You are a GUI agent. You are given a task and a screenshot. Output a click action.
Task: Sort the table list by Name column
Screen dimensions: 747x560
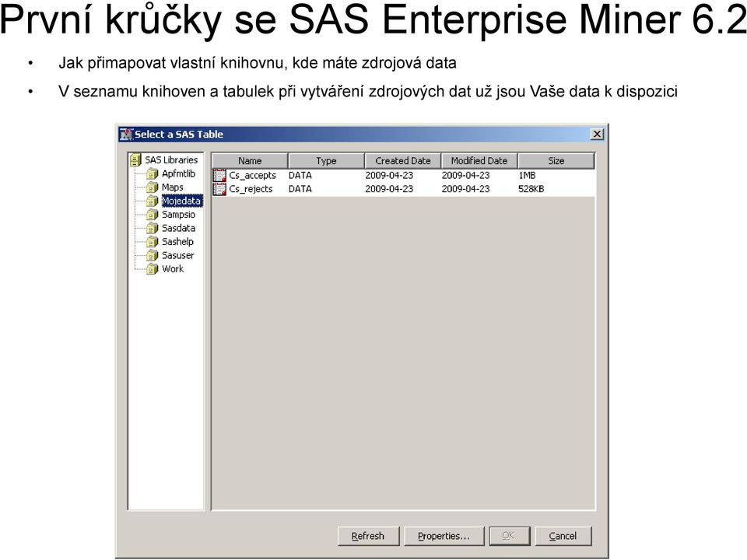250,161
